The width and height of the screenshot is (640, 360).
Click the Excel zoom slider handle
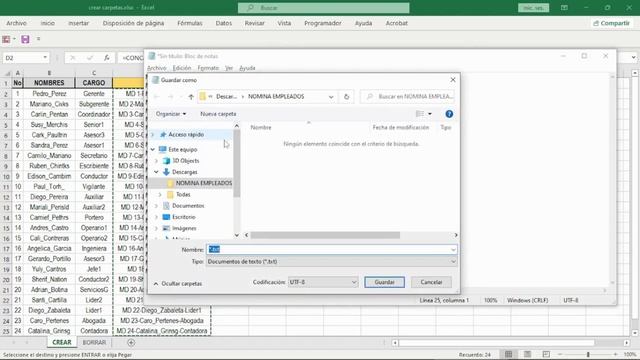tap(588, 354)
